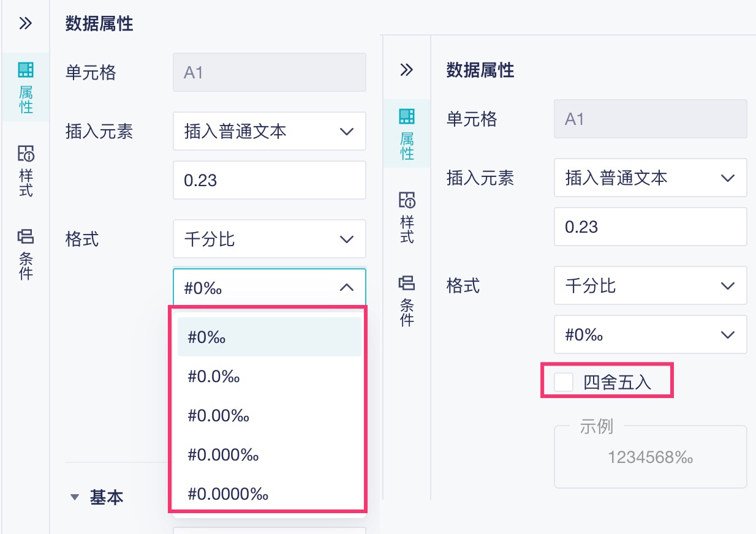Choose #0.0‰ from the format list

(214, 376)
